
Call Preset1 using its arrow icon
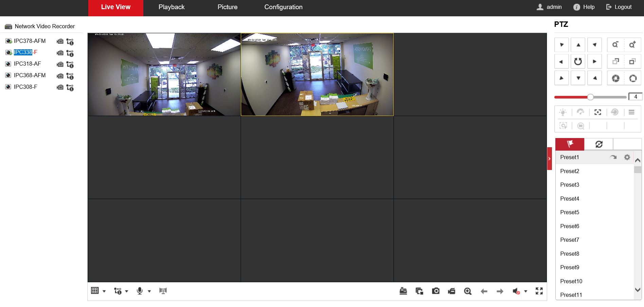(613, 157)
